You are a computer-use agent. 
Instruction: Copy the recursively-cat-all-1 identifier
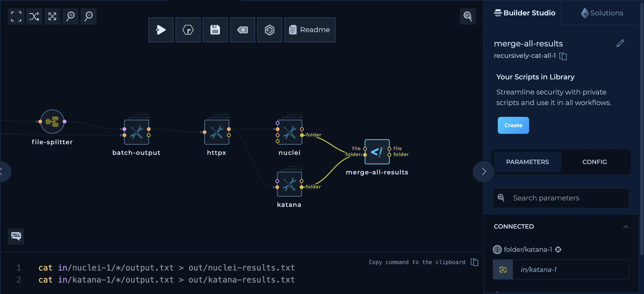point(563,56)
